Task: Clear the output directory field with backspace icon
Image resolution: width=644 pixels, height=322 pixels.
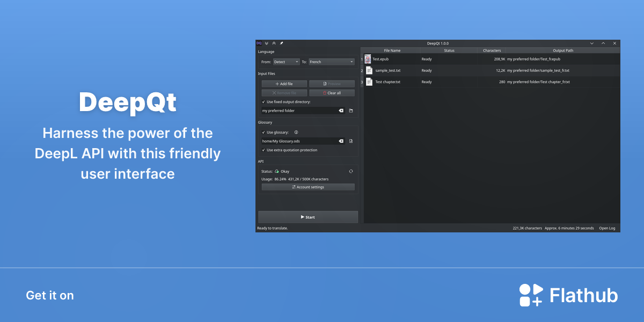Action: coord(341,111)
